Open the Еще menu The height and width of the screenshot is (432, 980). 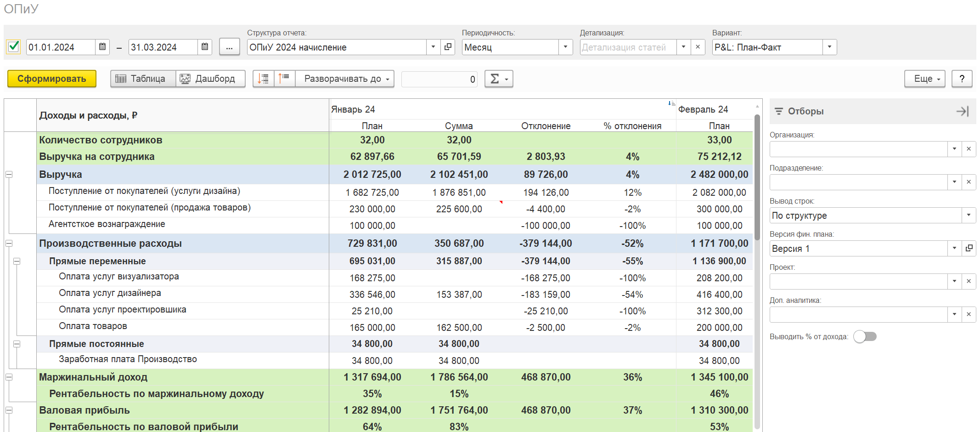click(925, 79)
